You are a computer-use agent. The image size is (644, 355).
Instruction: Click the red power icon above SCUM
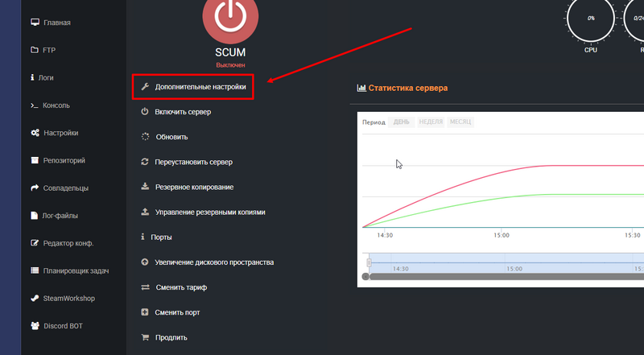229,19
